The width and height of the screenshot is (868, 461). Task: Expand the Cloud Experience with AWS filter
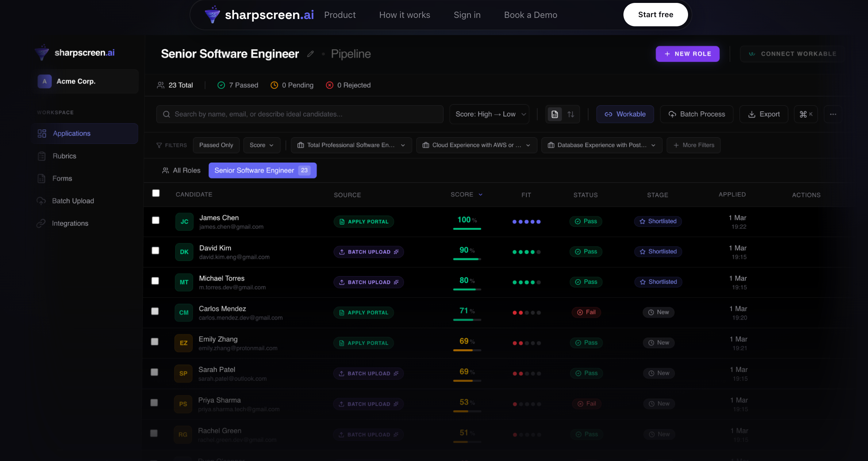pyautogui.click(x=476, y=145)
